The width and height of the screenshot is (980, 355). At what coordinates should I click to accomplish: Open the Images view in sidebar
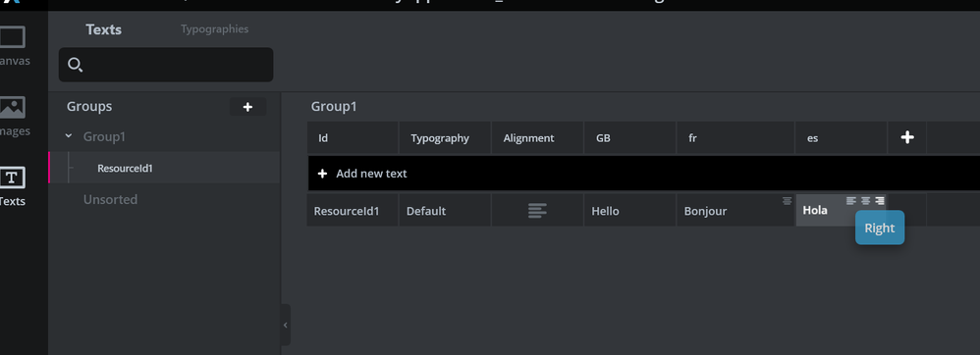click(12, 116)
